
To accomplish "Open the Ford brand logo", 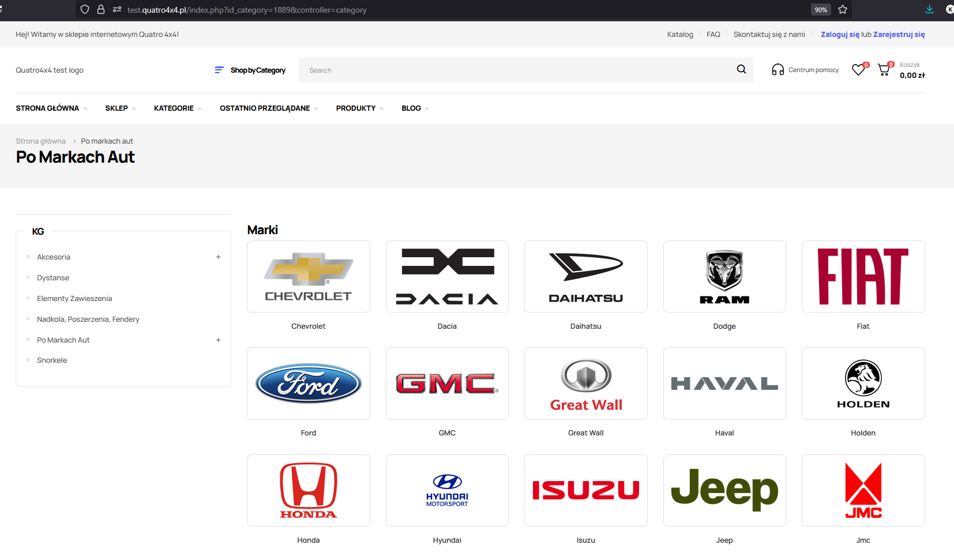I will (x=309, y=384).
